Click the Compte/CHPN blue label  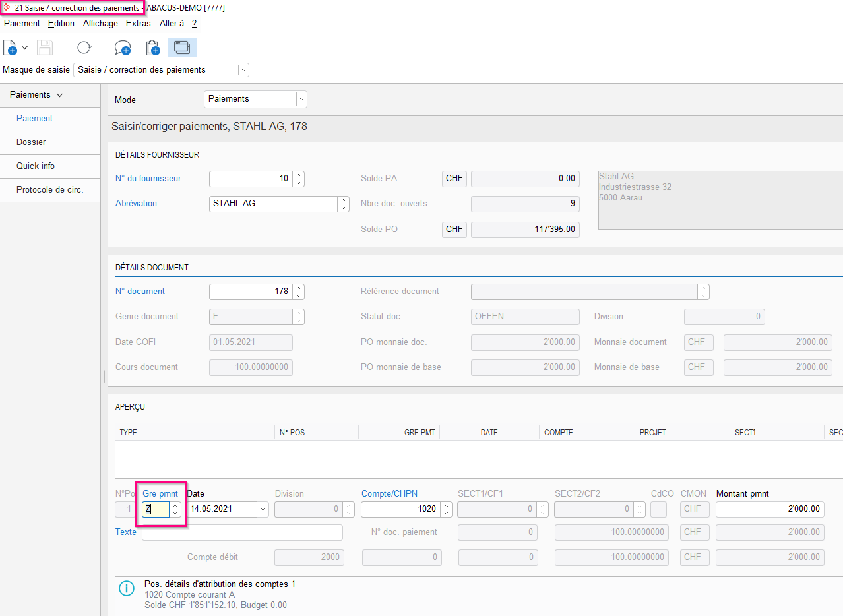click(389, 493)
